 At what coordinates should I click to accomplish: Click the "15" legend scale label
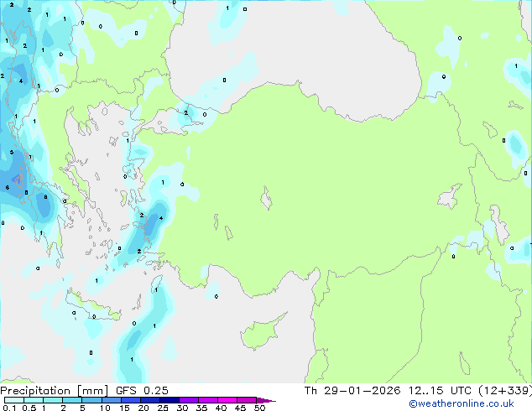pyautogui.click(x=124, y=408)
